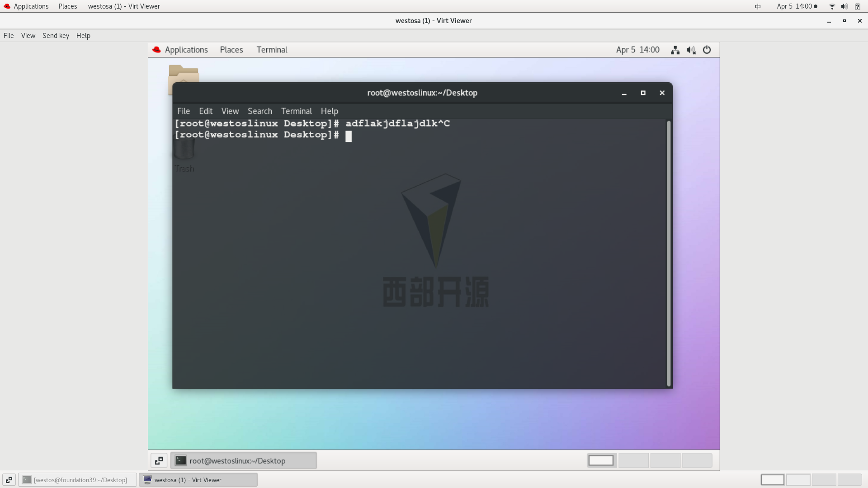Open terminal Edit menu
The width and height of the screenshot is (868, 488).
[x=206, y=111]
